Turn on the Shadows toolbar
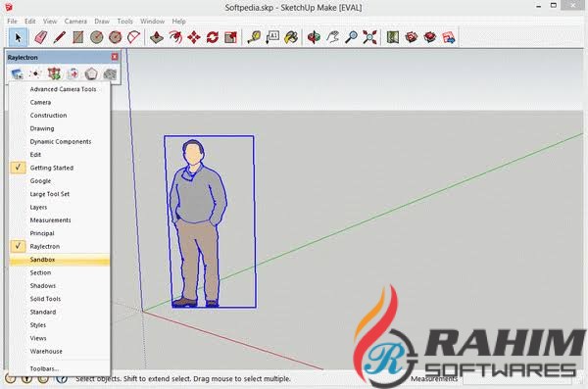Image resolution: width=588 pixels, height=389 pixels. pos(59,286)
